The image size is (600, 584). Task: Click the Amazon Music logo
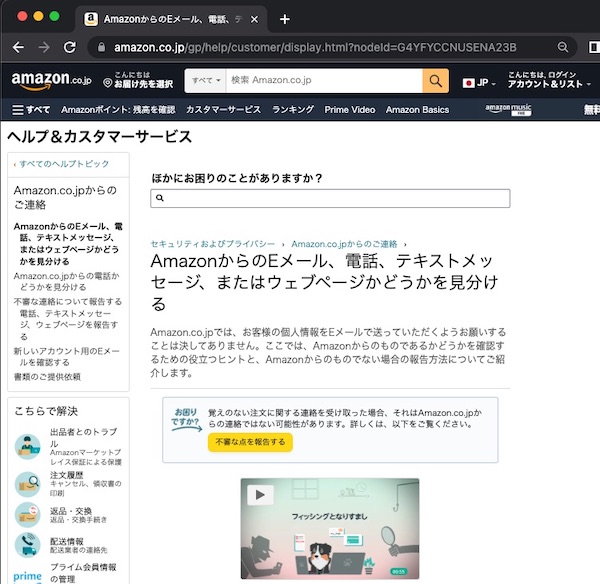click(508, 109)
